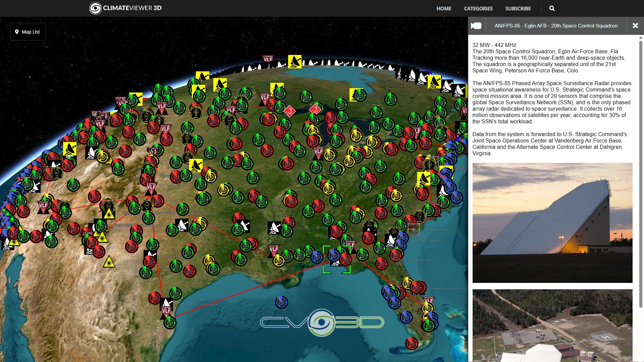Select the blue radar marker inside green selection brackets
Viewport: 644px width, 362px height.
(334, 255)
